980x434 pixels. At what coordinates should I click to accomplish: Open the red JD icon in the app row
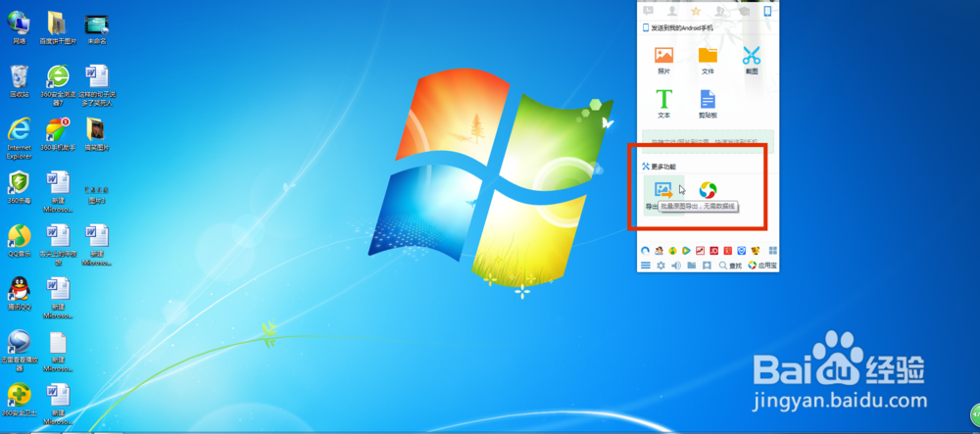[x=713, y=251]
